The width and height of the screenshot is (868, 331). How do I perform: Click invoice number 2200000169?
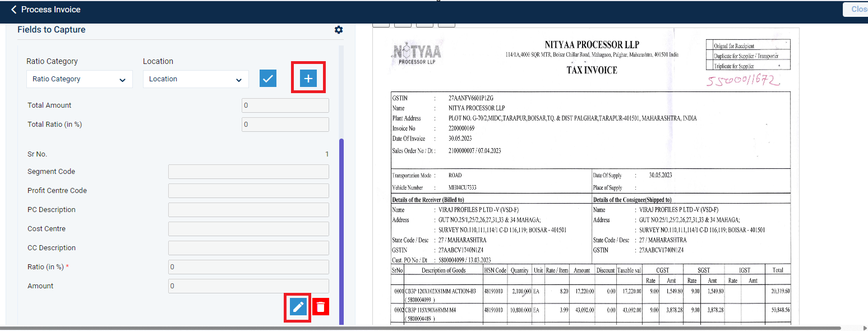click(461, 128)
